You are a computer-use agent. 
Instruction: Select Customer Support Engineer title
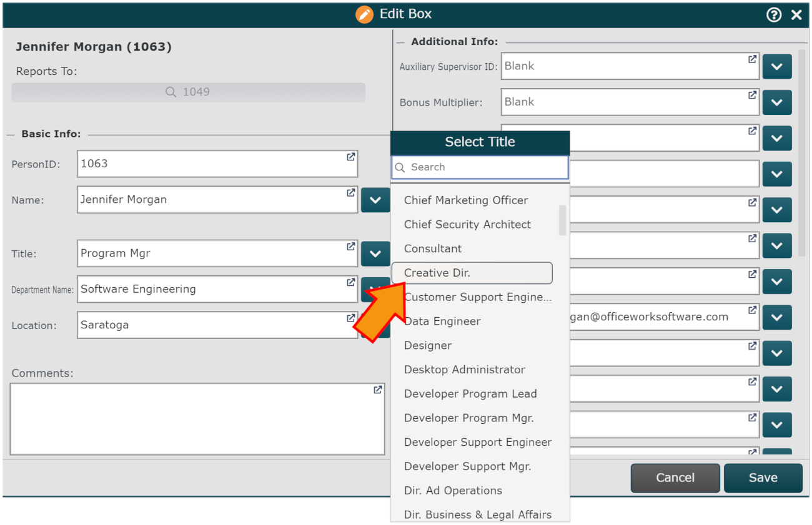coord(477,297)
